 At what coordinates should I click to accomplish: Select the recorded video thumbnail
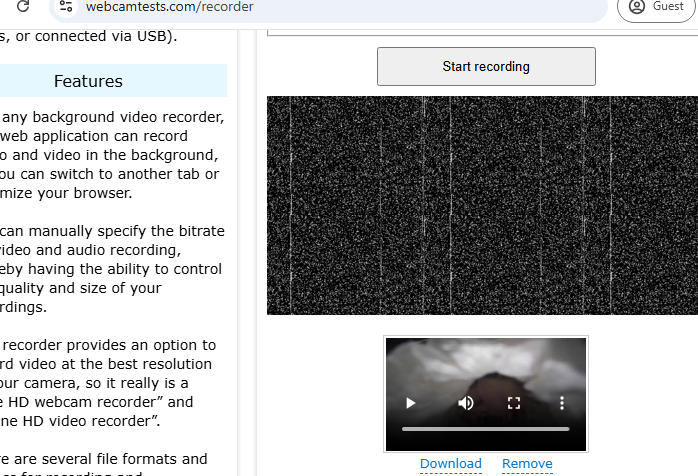click(486, 370)
